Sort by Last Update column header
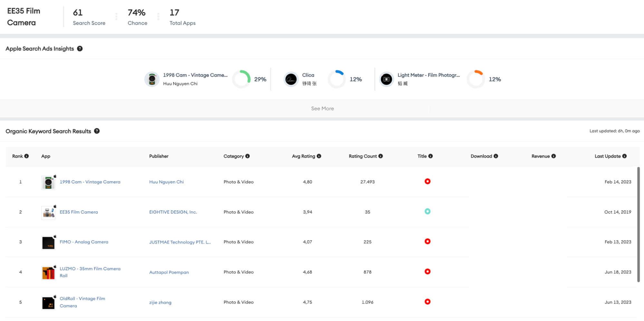 (x=608, y=156)
